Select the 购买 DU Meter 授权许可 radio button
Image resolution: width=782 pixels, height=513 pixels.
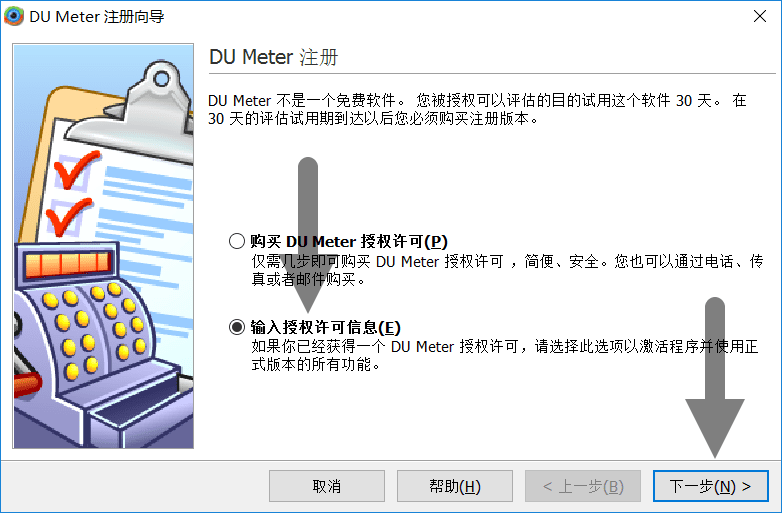pos(236,241)
